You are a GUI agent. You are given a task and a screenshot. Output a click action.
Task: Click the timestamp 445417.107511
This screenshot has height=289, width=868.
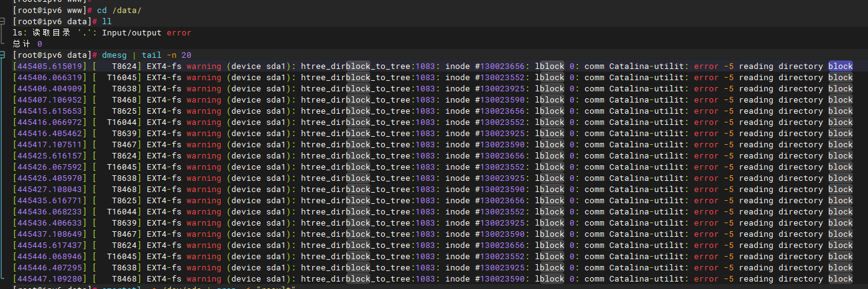coord(50,145)
